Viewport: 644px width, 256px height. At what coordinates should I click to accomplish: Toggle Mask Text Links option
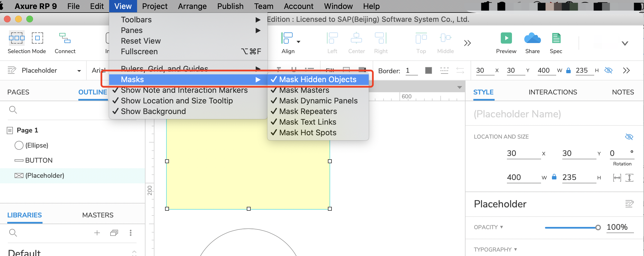pos(318,122)
